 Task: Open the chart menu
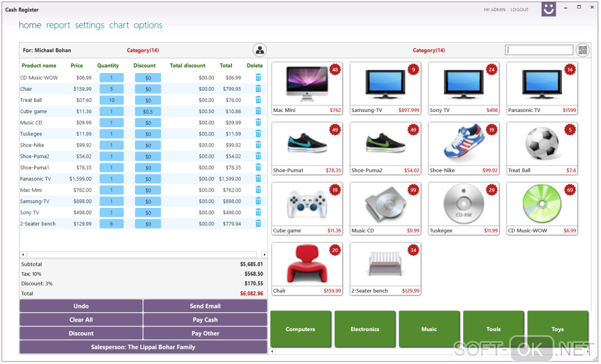click(x=119, y=25)
